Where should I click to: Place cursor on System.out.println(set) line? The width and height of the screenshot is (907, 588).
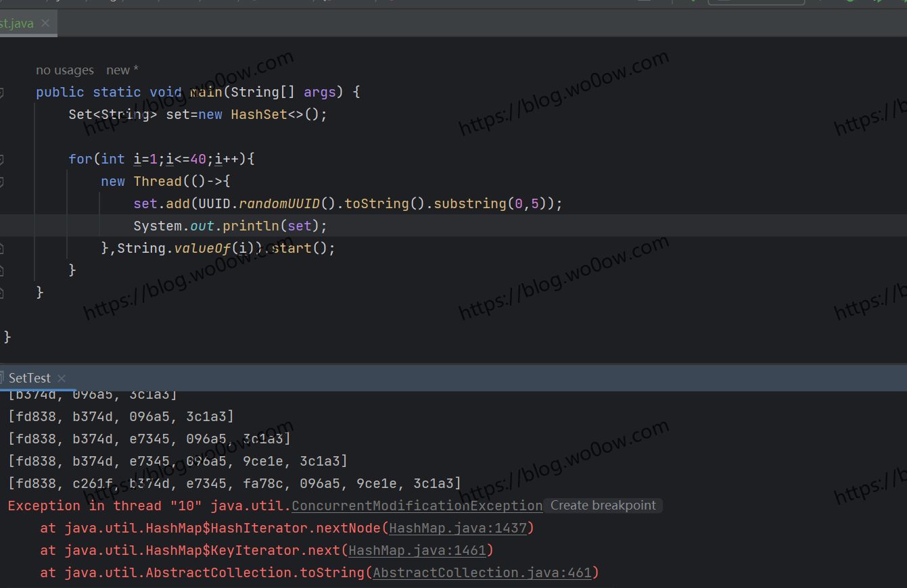230,226
